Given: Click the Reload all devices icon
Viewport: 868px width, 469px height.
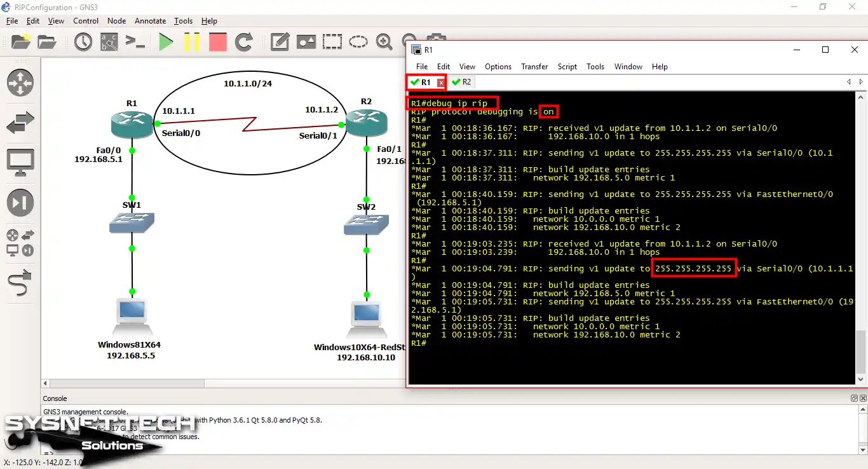Looking at the screenshot, I should pos(246,42).
